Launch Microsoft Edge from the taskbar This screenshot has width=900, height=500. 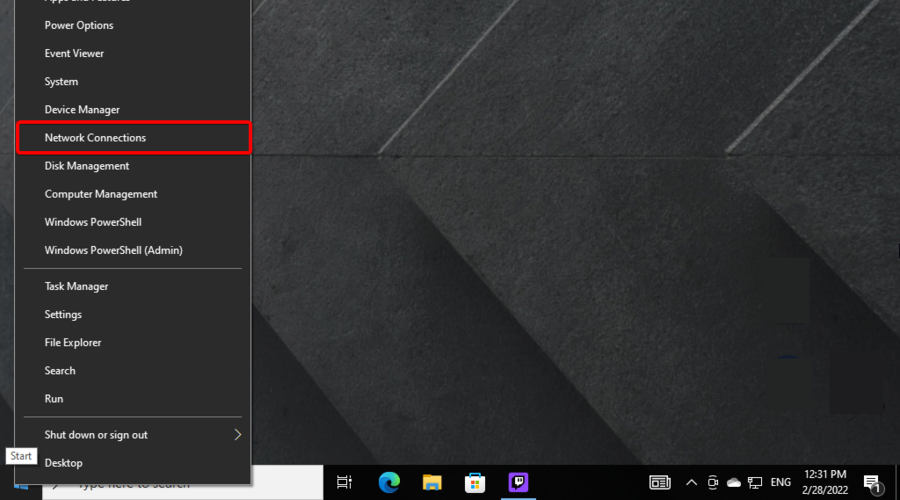[389, 482]
